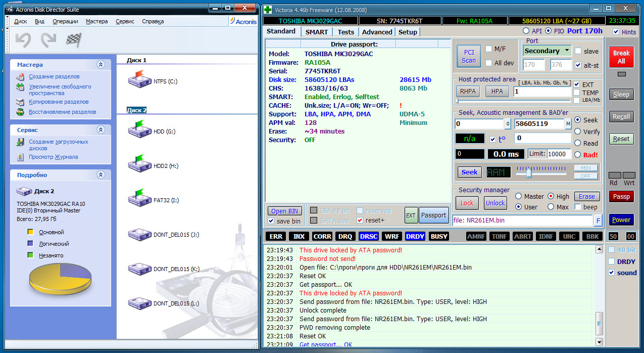This screenshot has height=353, width=644.
Task: Select the HDD (G:) partition icon
Action: tap(139, 130)
